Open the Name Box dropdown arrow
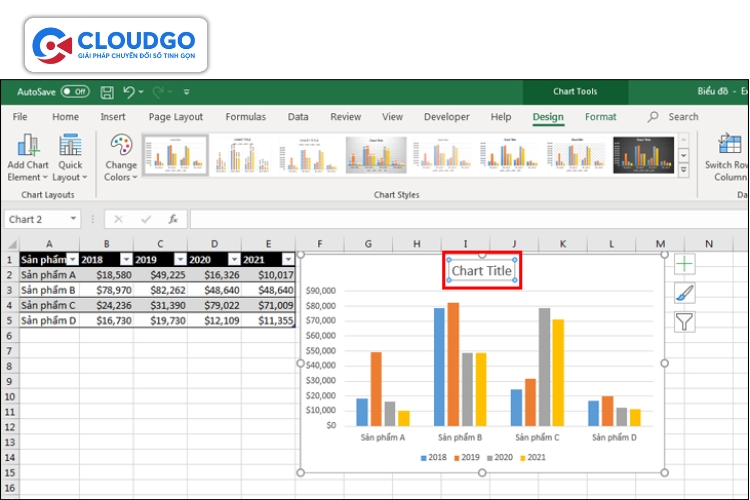750x500 pixels. point(74,219)
